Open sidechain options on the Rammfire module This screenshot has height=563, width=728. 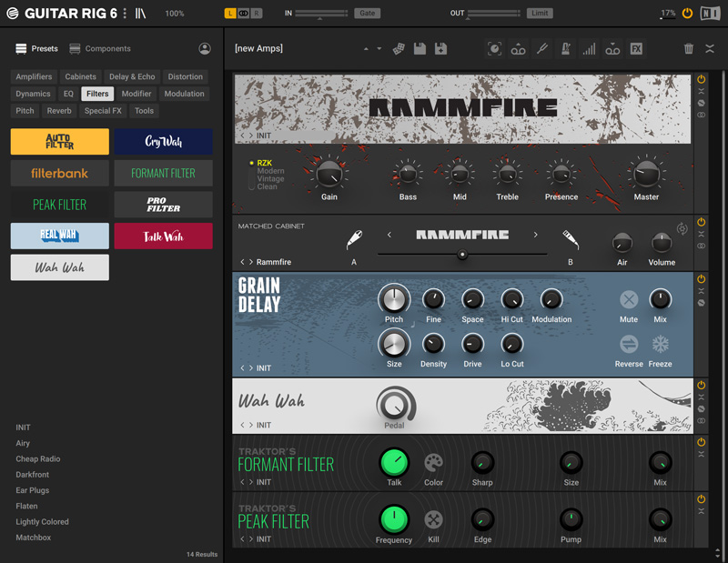point(701,103)
